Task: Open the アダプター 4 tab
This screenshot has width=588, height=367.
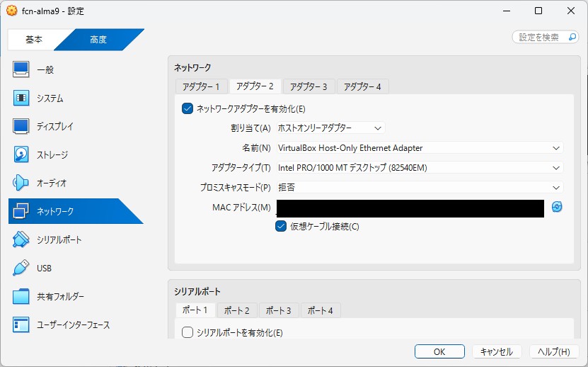Action: click(x=362, y=86)
